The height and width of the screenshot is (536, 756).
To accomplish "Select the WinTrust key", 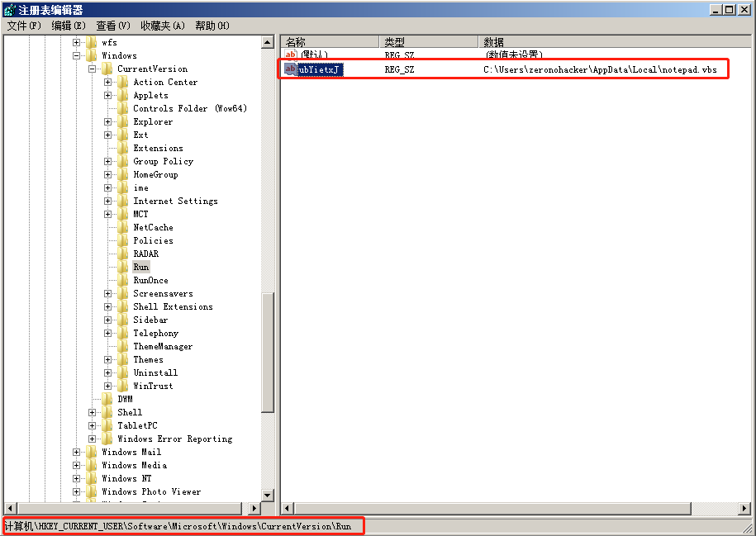I will coord(153,386).
